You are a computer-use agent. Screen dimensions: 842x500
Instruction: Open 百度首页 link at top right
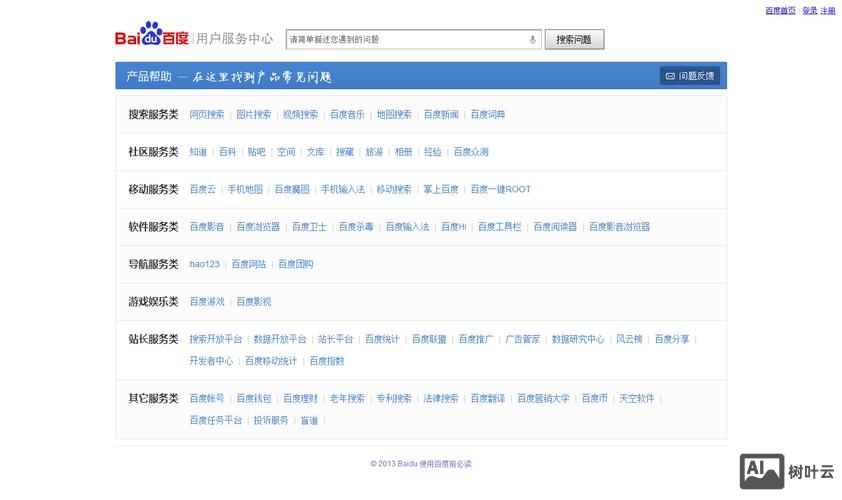point(780,11)
